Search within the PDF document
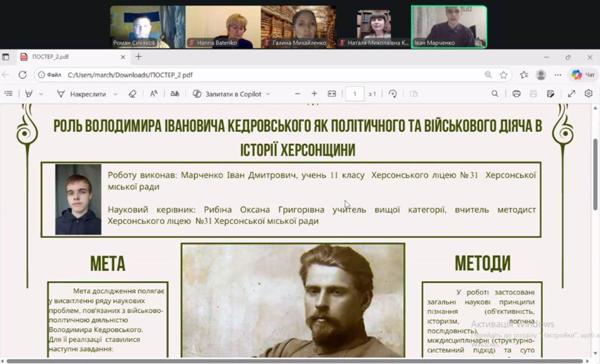Screen dimensions: 600x364 coord(495,94)
